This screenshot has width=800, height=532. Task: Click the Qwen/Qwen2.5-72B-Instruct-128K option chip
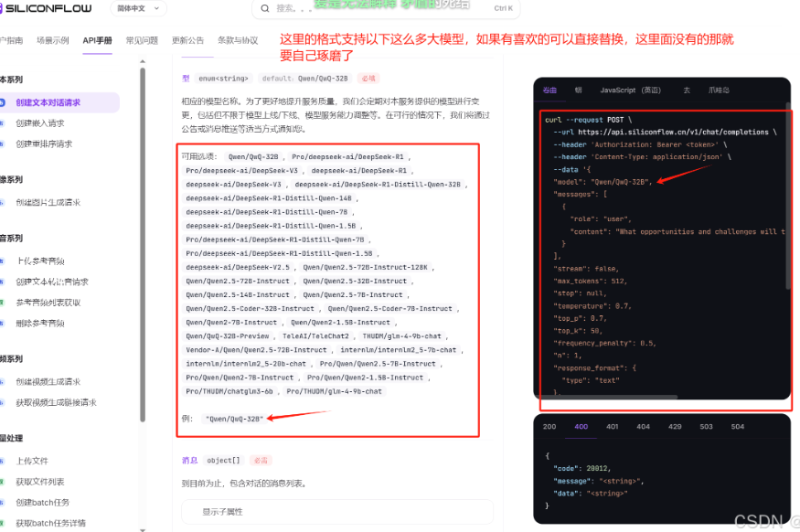pyautogui.click(x=366, y=267)
